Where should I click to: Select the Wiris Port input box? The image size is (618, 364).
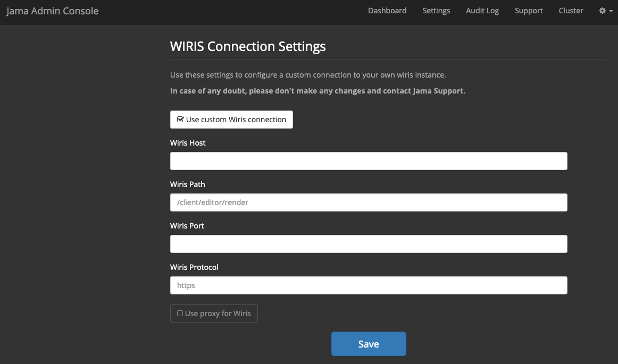369,244
